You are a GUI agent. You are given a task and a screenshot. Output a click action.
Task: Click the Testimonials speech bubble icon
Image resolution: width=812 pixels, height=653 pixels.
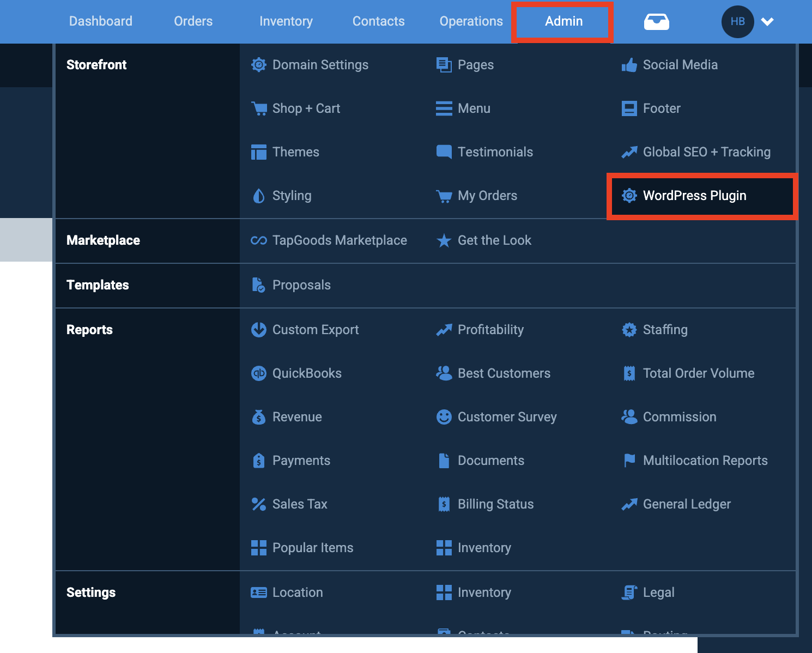click(x=444, y=152)
